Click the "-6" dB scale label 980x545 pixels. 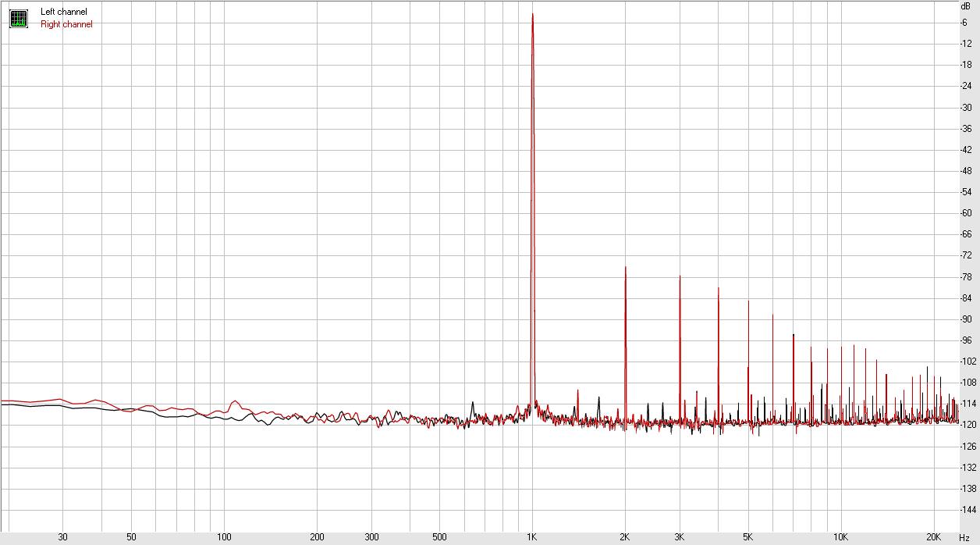click(964, 23)
